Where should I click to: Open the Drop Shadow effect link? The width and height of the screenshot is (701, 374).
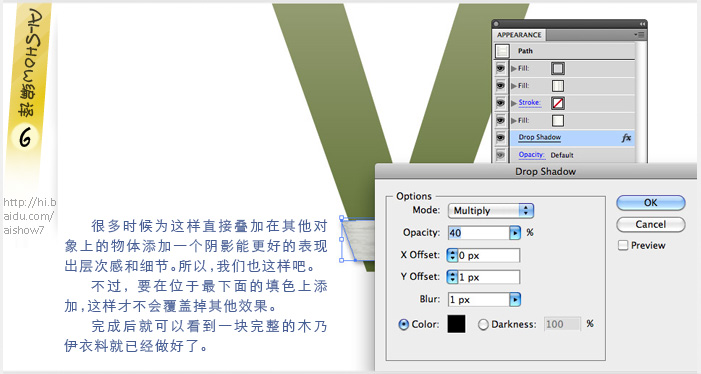[540, 138]
